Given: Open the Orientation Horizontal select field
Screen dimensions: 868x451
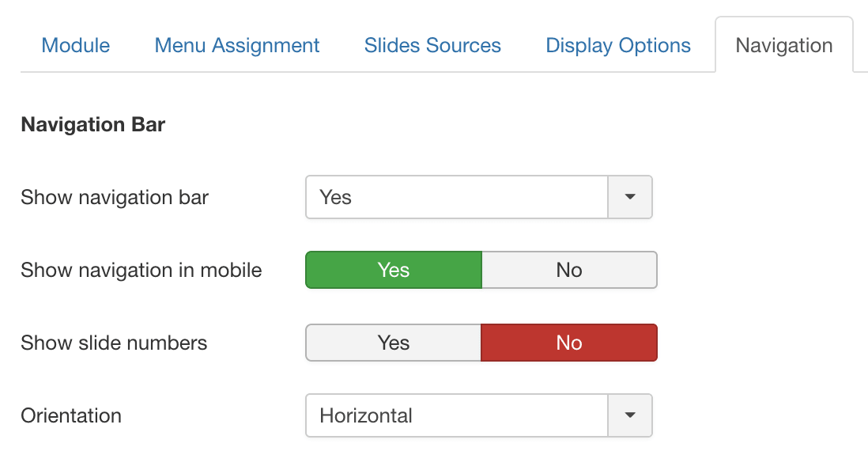Looking at the screenshot, I should pos(479,415).
